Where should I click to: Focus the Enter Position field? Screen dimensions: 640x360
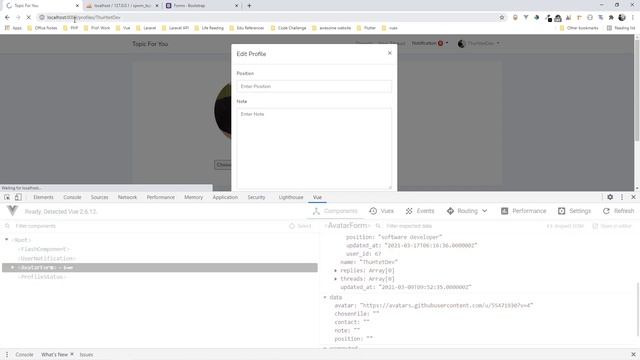[x=314, y=87]
